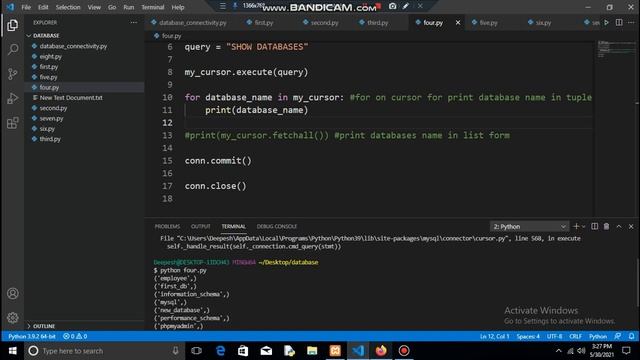Select Python 3.9.2 64-bit interpreter

tap(32, 336)
